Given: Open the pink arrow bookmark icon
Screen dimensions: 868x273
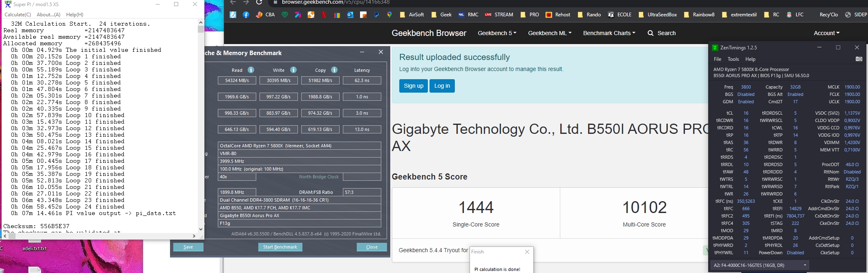Looking at the screenshot, I should [298, 15].
